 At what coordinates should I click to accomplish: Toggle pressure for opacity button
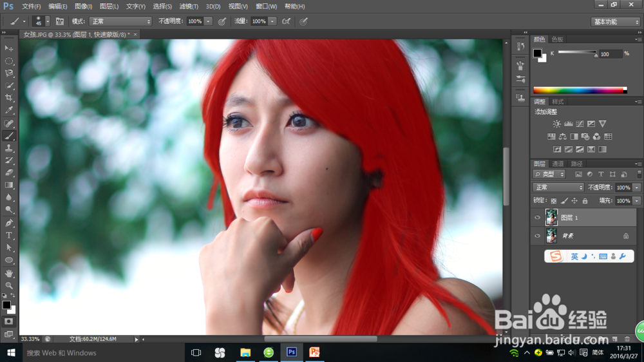tap(222, 21)
